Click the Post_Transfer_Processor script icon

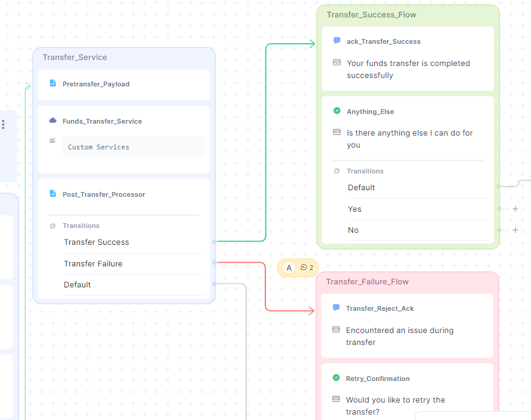pyautogui.click(x=53, y=194)
